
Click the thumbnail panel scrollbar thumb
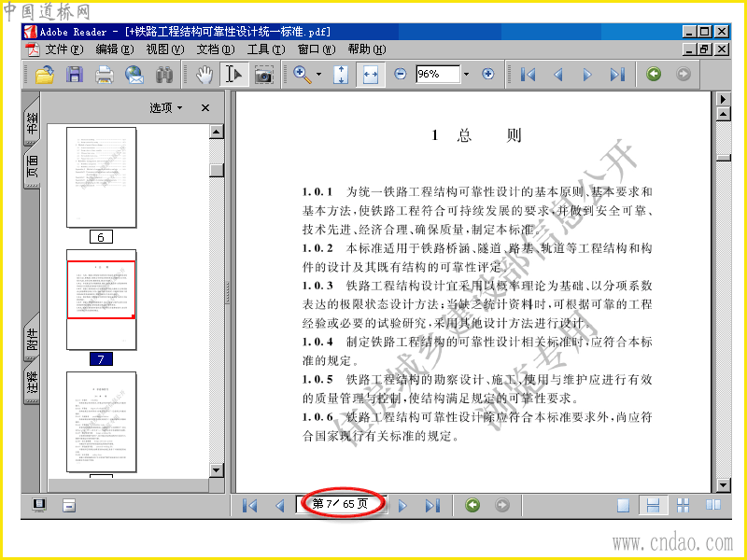coord(217,171)
